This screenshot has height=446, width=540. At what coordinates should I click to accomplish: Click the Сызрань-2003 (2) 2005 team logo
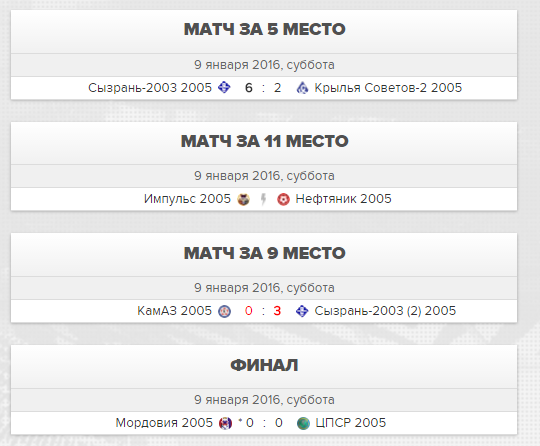(302, 311)
